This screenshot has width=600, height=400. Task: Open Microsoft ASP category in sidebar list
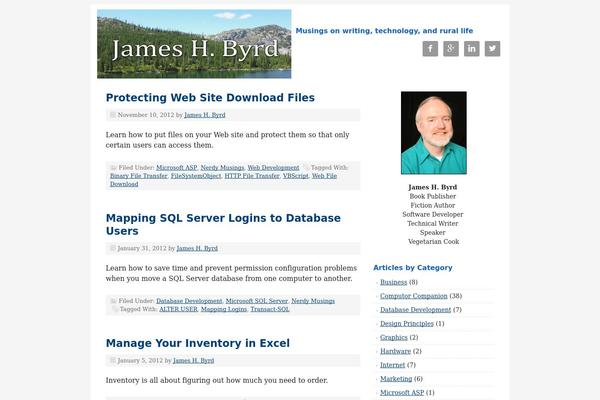(402, 392)
